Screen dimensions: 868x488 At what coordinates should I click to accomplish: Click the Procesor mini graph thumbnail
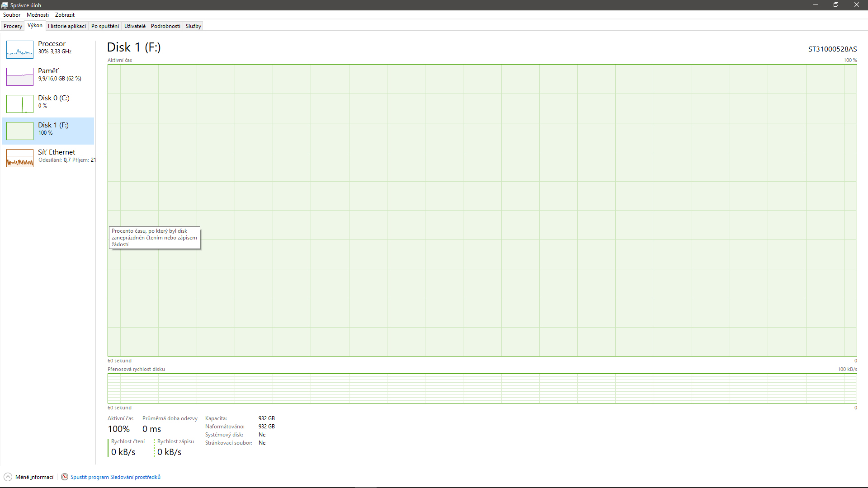[20, 50]
